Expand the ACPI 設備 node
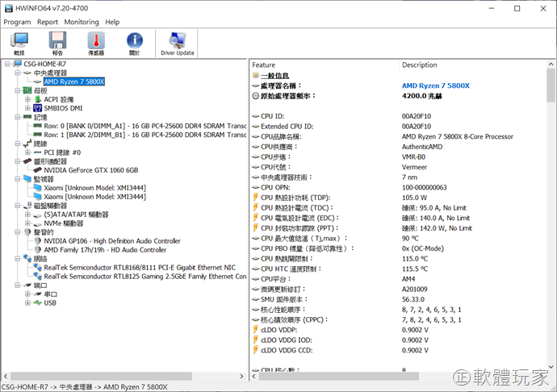The width and height of the screenshot is (557, 392). pos(28,99)
